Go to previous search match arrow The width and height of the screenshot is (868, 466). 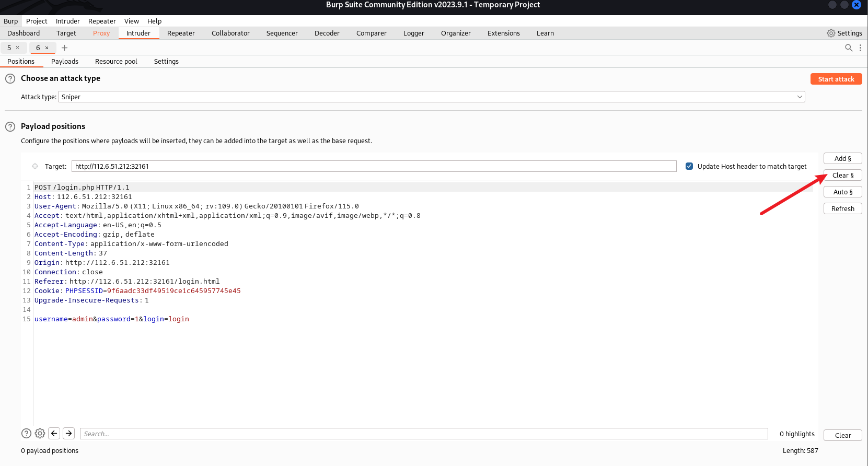(x=54, y=433)
